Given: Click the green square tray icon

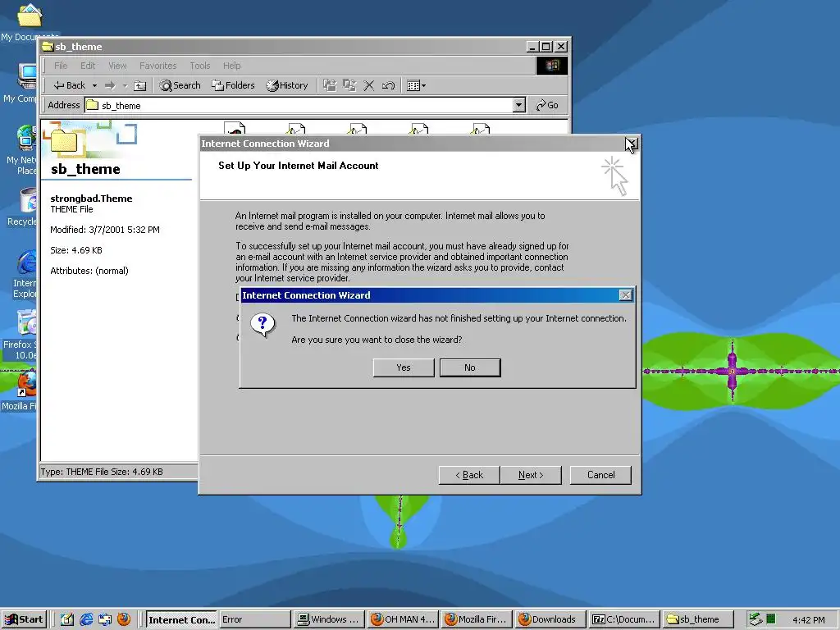Looking at the screenshot, I should [771, 619].
